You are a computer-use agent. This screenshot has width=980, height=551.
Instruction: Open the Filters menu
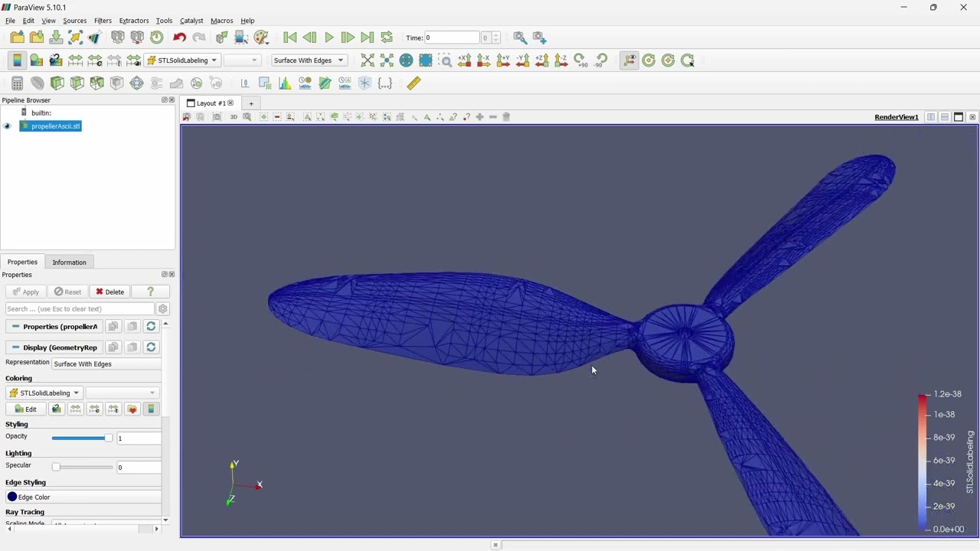(103, 21)
